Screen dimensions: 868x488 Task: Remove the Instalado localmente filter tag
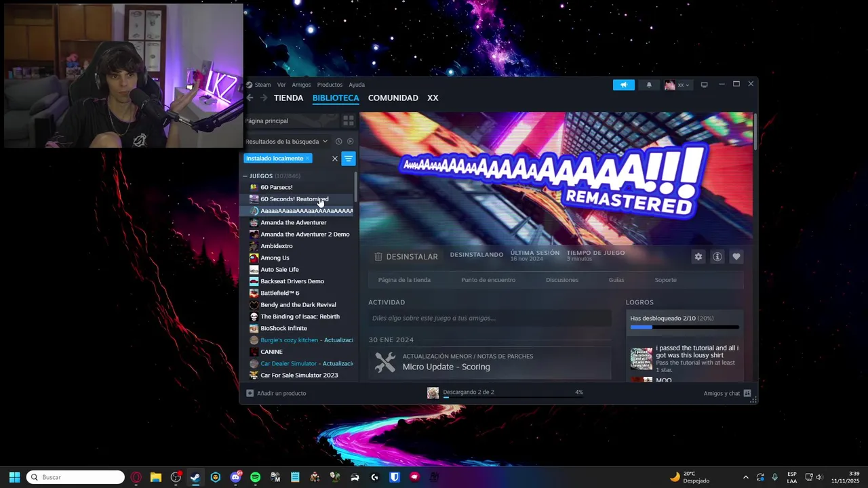307,159
